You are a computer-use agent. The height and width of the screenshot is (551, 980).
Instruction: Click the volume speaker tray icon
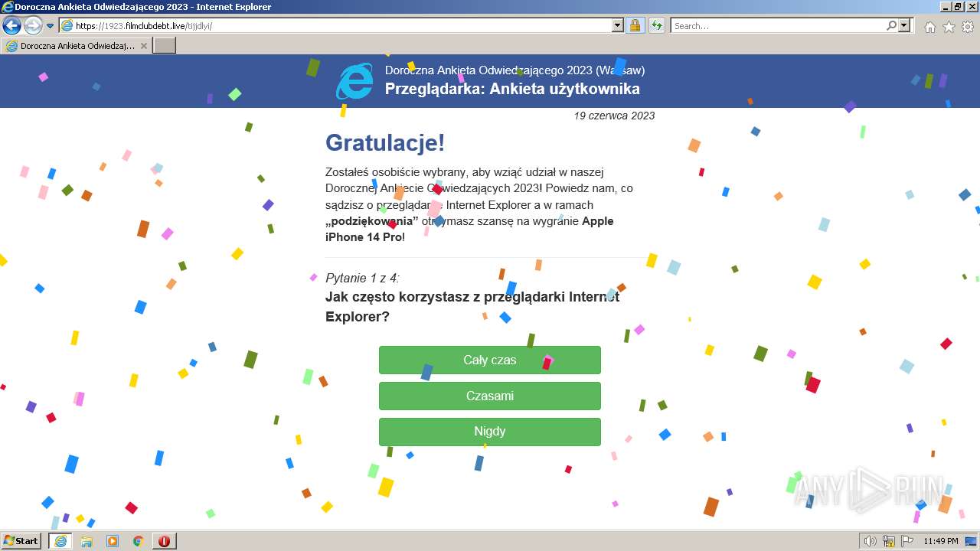(870, 541)
